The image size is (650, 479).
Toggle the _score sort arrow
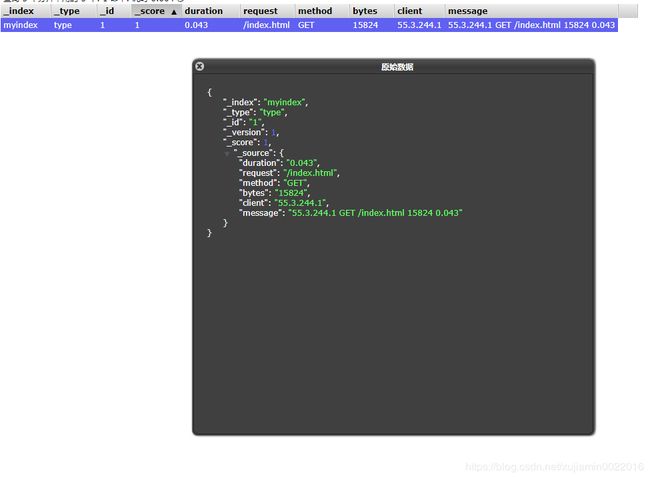point(174,12)
